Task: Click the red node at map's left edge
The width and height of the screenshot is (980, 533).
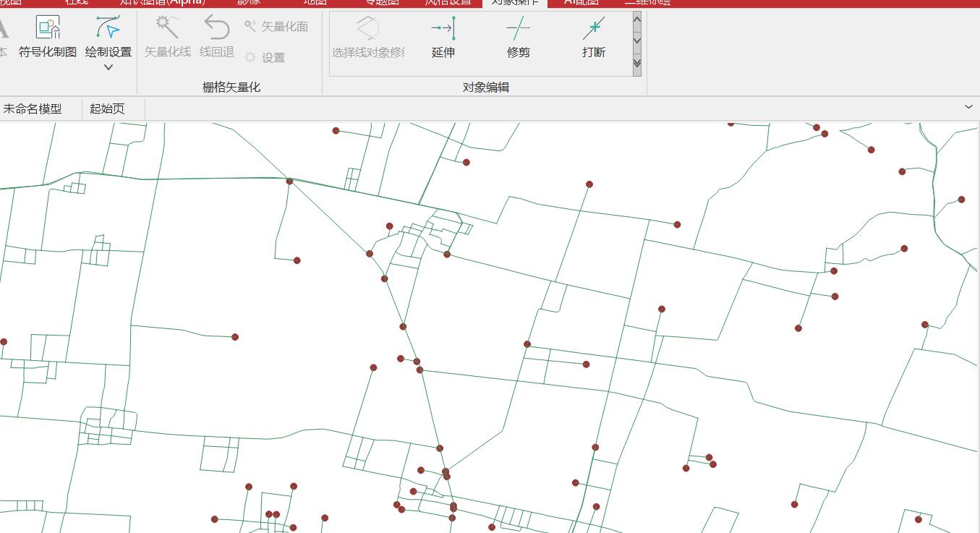Action: pyautogui.click(x=4, y=341)
